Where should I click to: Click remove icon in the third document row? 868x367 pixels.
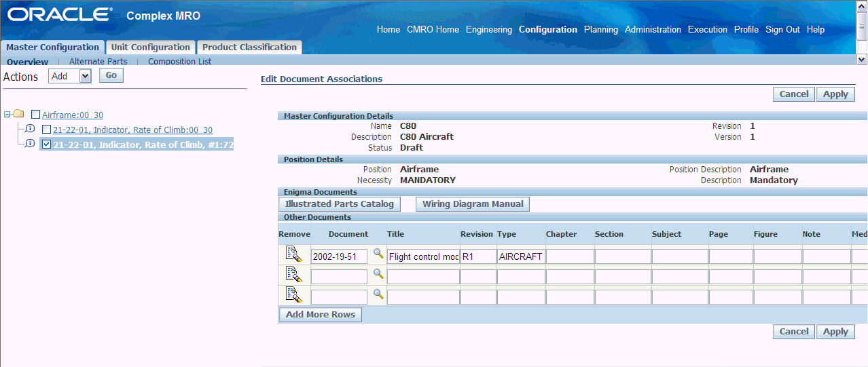point(293,294)
